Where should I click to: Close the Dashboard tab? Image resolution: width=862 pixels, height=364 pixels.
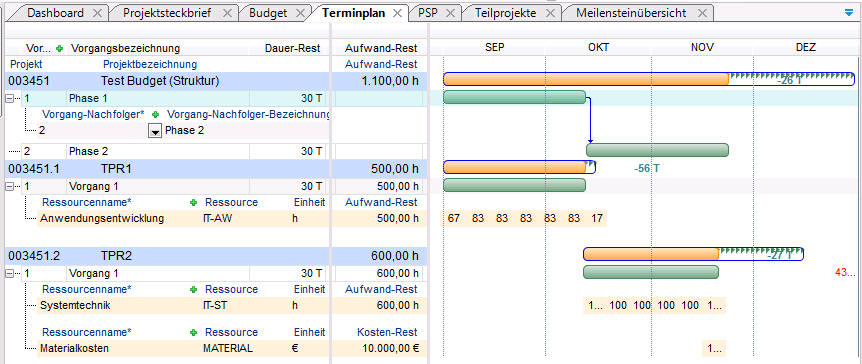pos(97,13)
